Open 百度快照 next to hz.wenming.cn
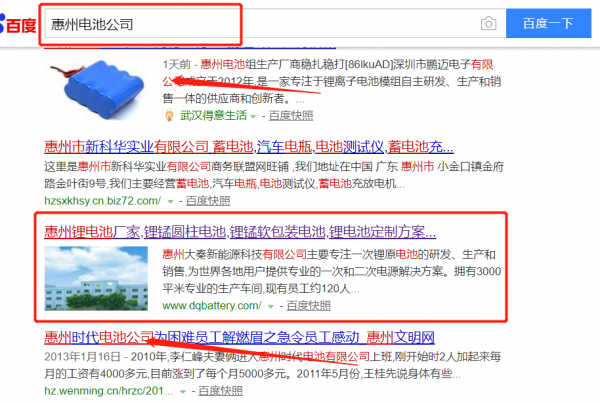600x403 pixels. 220,390
